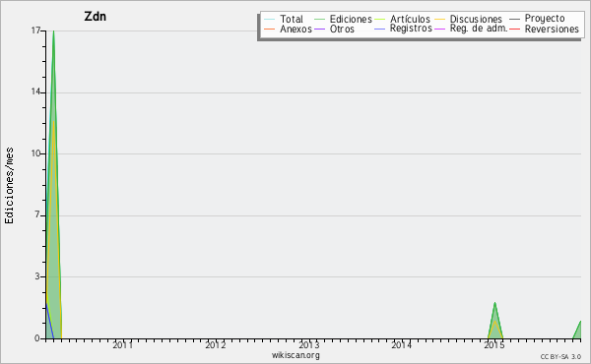Click the 10 y-axis value

point(35,153)
